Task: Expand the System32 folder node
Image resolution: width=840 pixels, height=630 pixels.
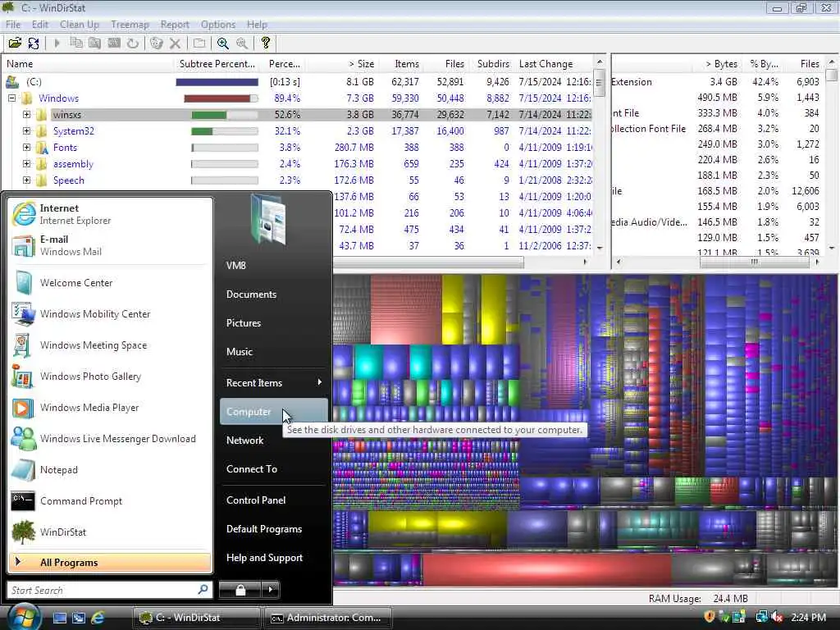Action: (26, 131)
